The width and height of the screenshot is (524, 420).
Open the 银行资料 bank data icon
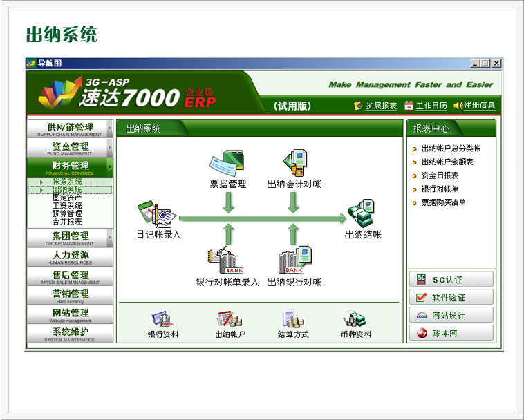(162, 318)
